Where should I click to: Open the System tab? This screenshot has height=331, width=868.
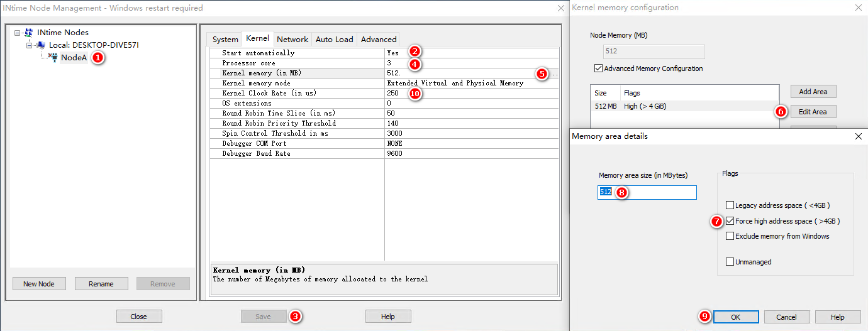225,39
